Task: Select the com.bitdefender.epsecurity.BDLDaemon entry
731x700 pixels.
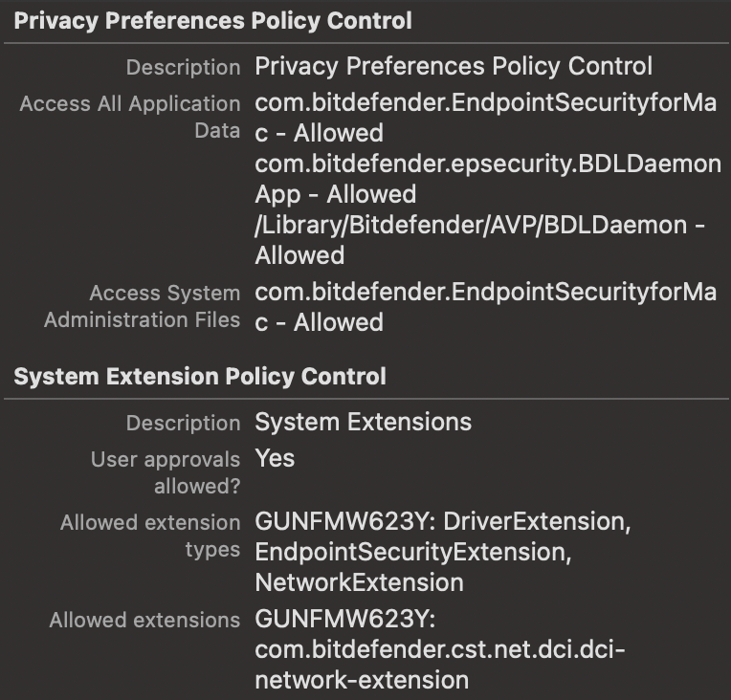Action: (x=488, y=180)
